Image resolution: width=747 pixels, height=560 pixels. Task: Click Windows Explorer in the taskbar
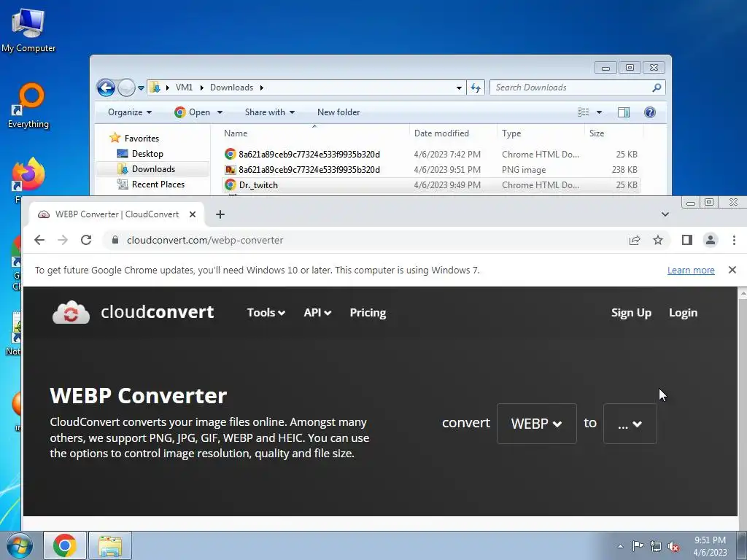pos(110,545)
